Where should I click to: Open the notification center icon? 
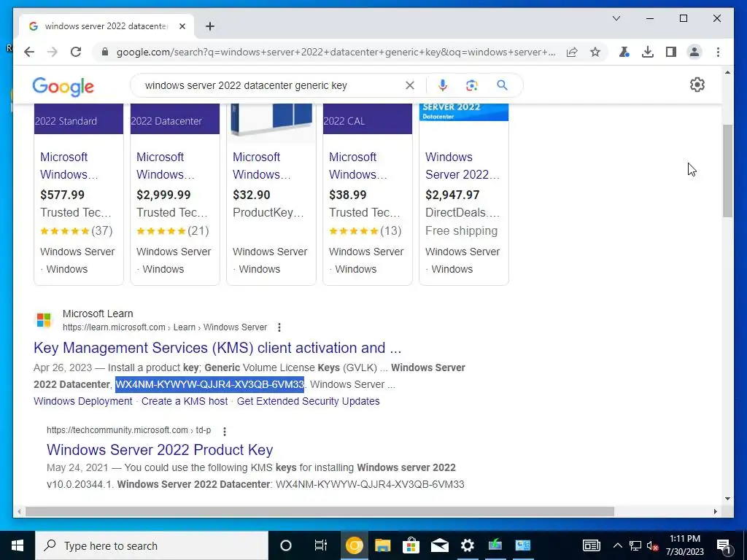point(724,545)
